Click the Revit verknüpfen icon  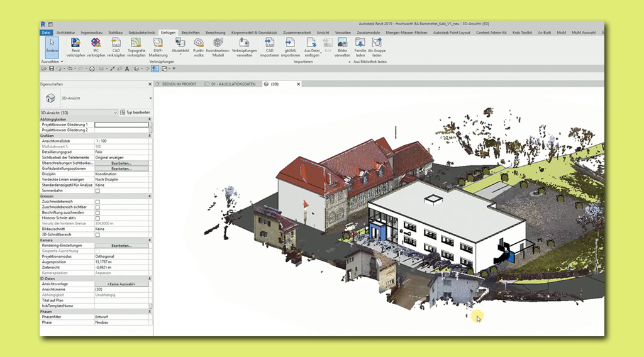coord(75,43)
